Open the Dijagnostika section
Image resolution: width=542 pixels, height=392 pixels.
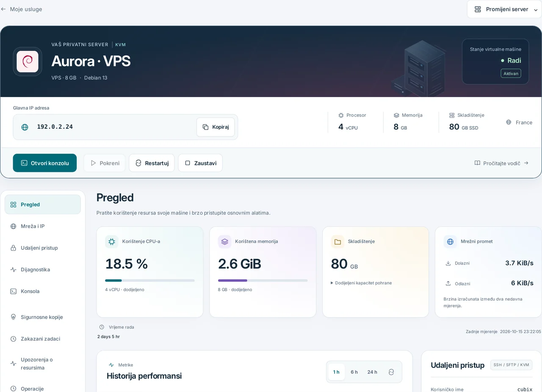click(43, 270)
